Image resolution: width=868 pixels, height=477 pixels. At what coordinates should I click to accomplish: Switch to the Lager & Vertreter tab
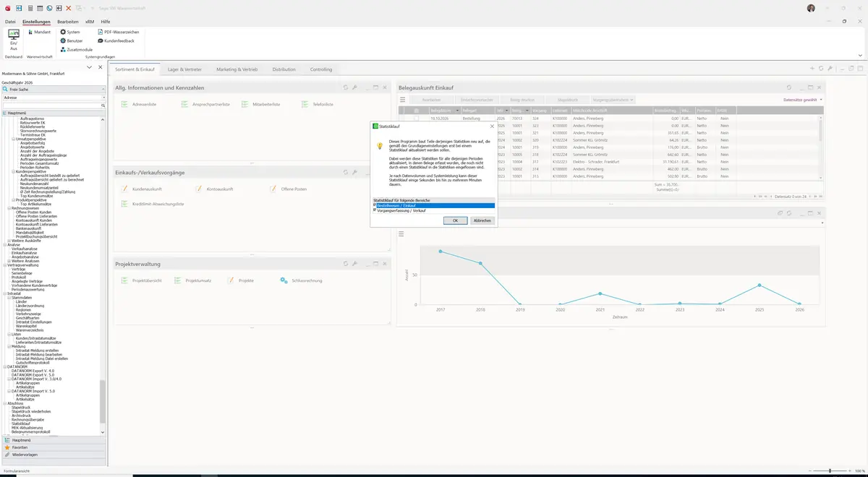click(184, 69)
